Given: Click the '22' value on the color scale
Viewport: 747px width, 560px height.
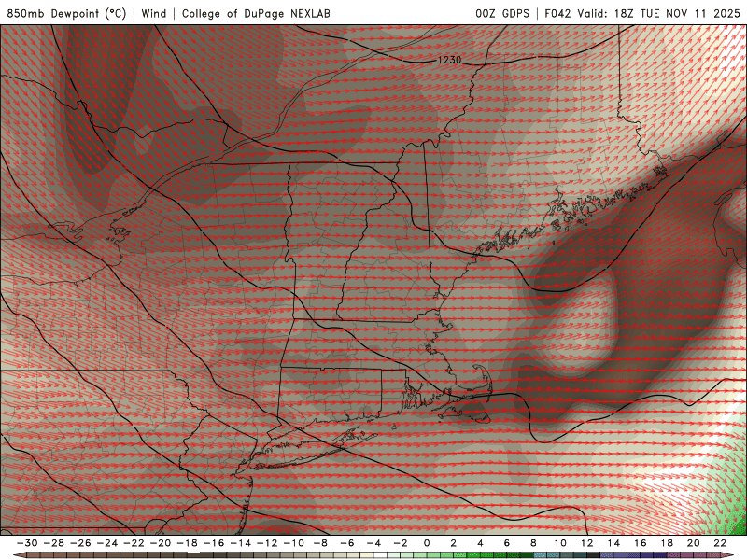Looking at the screenshot, I should 720,543.
